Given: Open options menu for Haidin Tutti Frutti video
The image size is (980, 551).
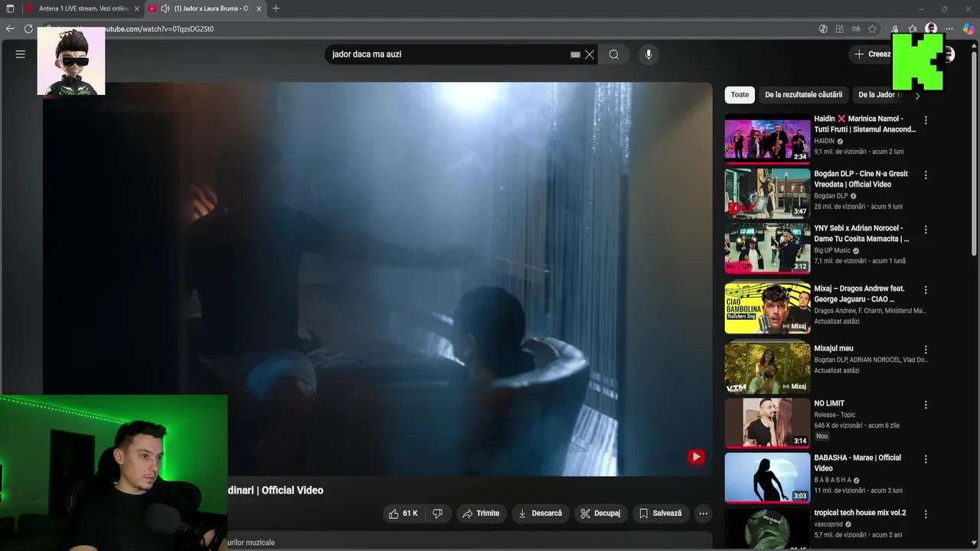Looking at the screenshot, I should pos(926,120).
